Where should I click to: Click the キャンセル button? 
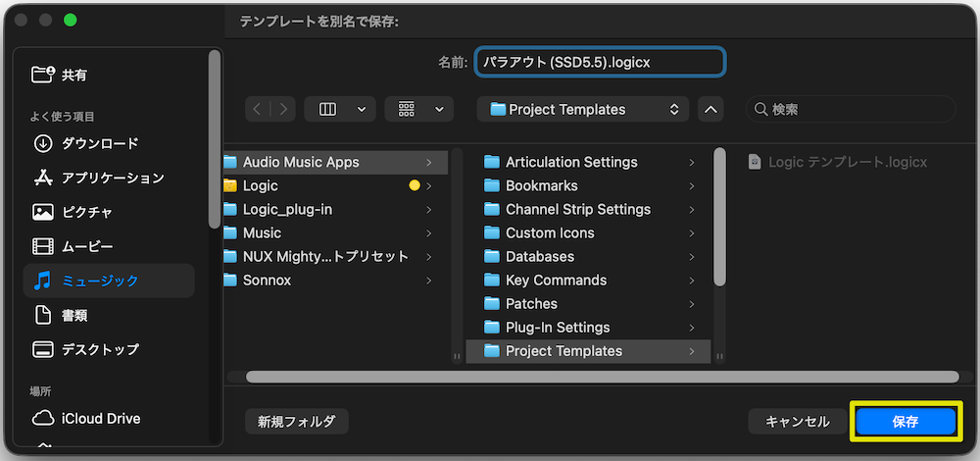797,421
